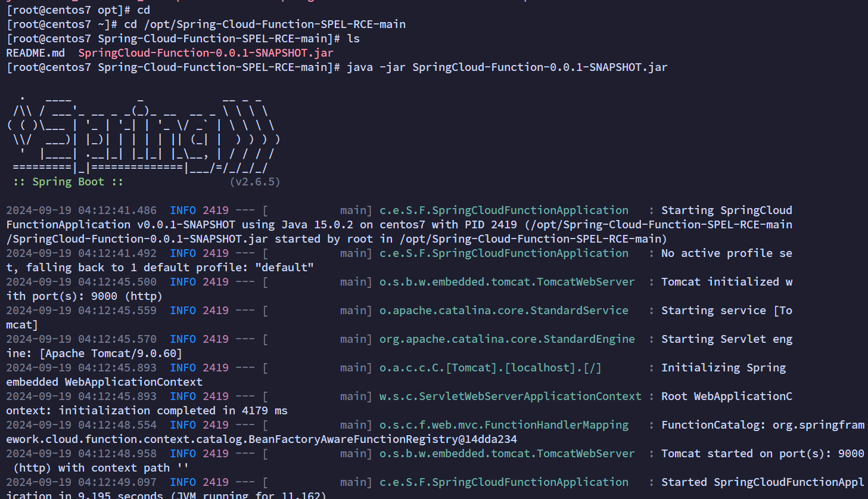Viewport: 868px width, 499px height.
Task: Click the timestamp 2024-09-19 04:12:49.097
Action: coord(82,482)
